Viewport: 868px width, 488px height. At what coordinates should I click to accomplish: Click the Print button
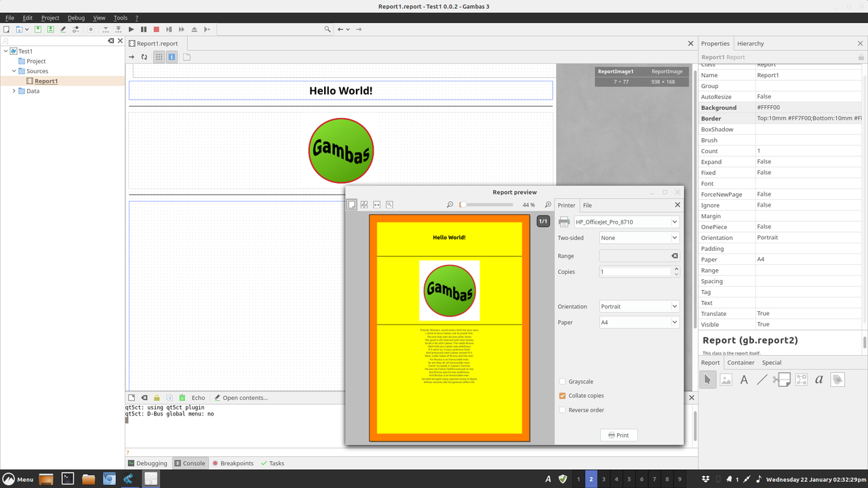pyautogui.click(x=618, y=435)
